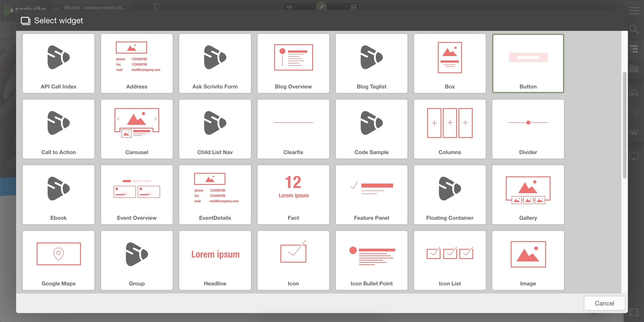Select the Box widget
Viewport: 644px width, 322px height.
[x=449, y=63]
